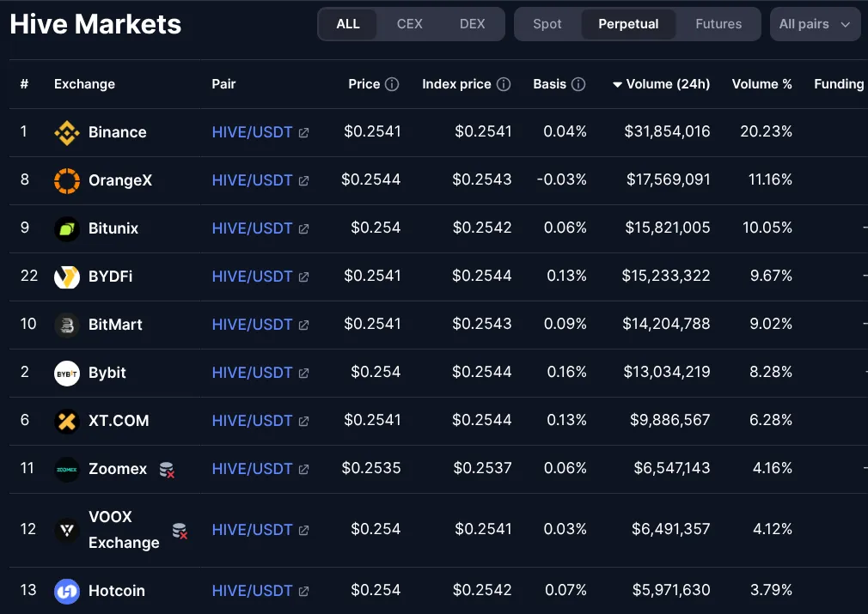Click the Binance exchange name
This screenshot has height=614, width=868.
118,133
